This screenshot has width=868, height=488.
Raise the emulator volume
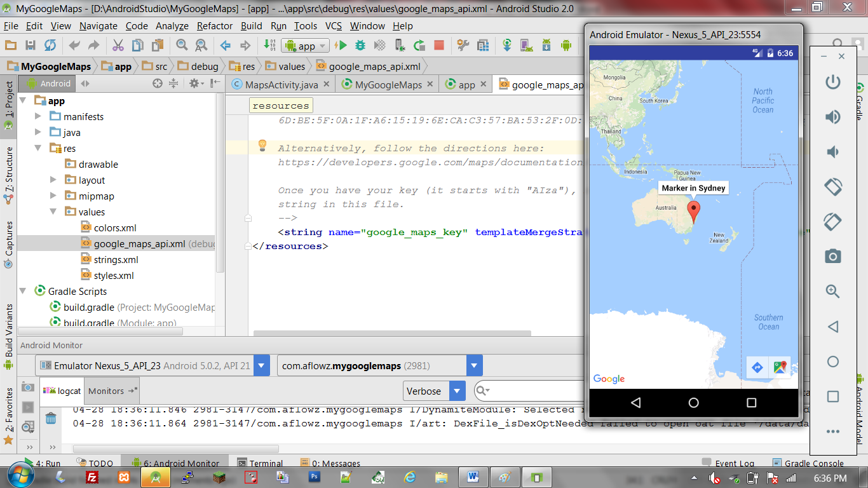click(832, 117)
